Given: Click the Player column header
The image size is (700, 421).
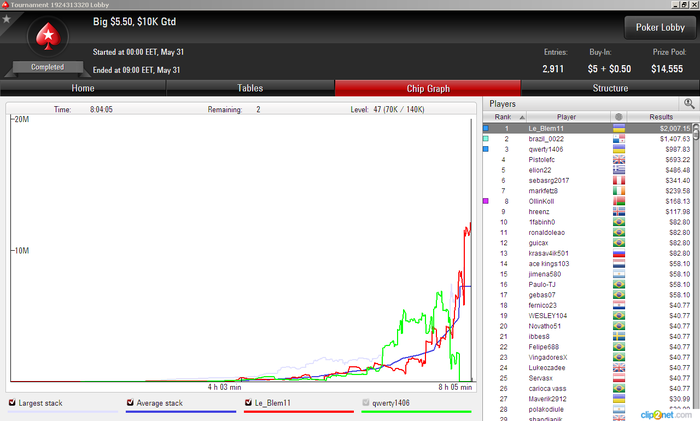Looking at the screenshot, I should 569,117.
